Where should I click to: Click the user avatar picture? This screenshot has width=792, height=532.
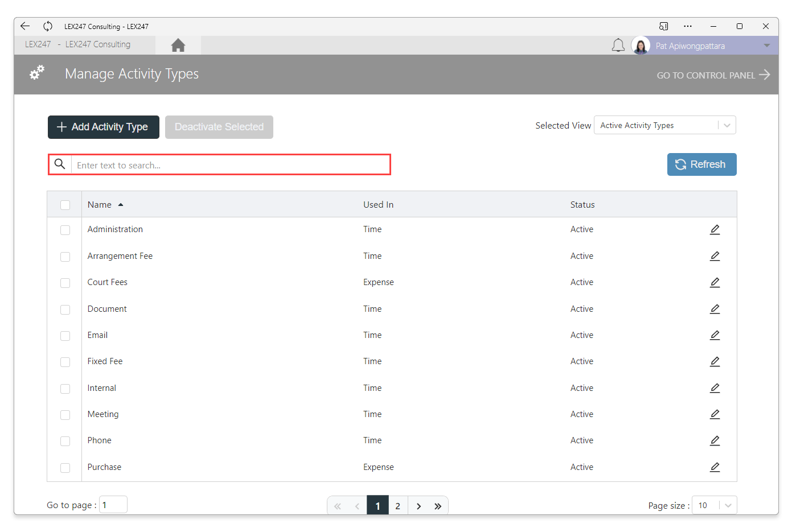pyautogui.click(x=641, y=46)
